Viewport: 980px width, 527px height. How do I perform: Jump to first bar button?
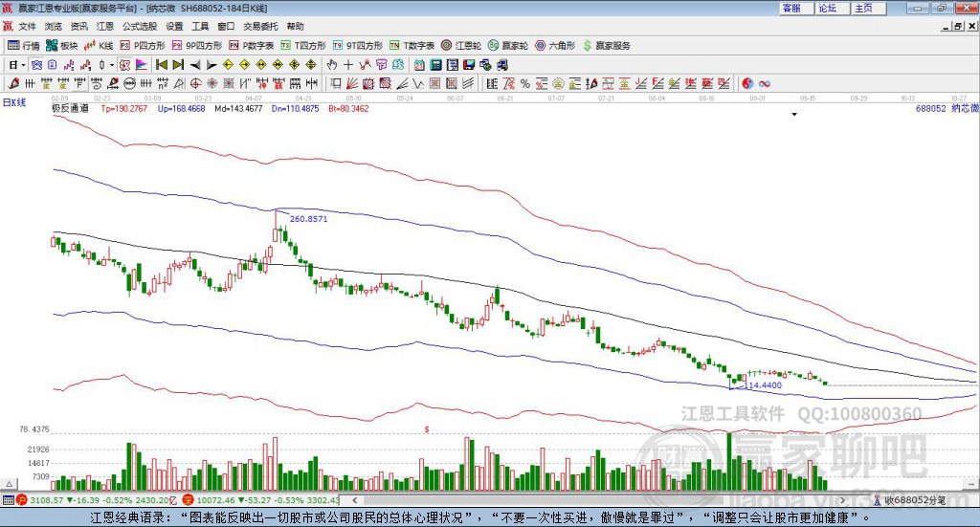pyautogui.click(x=161, y=65)
